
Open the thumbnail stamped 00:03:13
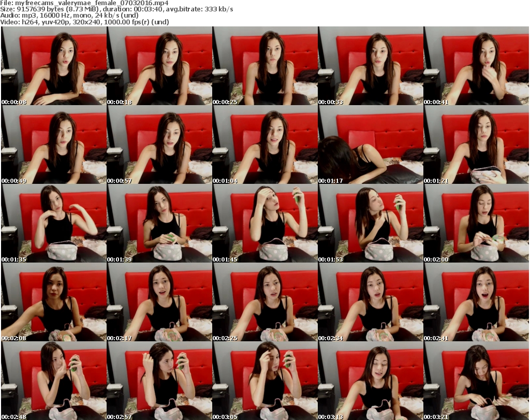pos(371,381)
